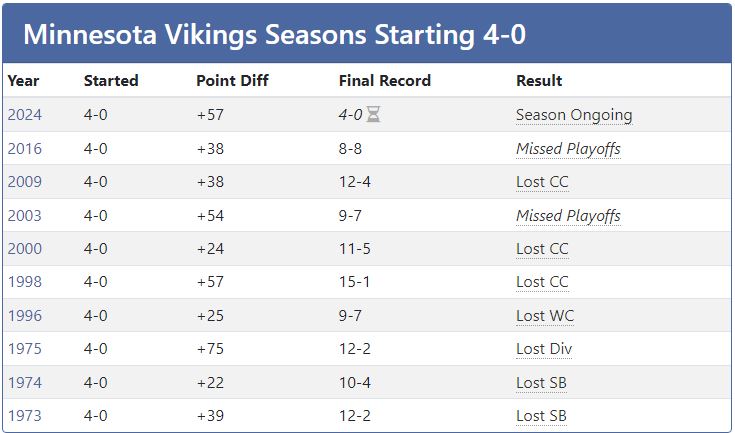
Task: Go to the 2009 season page
Action: click(25, 182)
